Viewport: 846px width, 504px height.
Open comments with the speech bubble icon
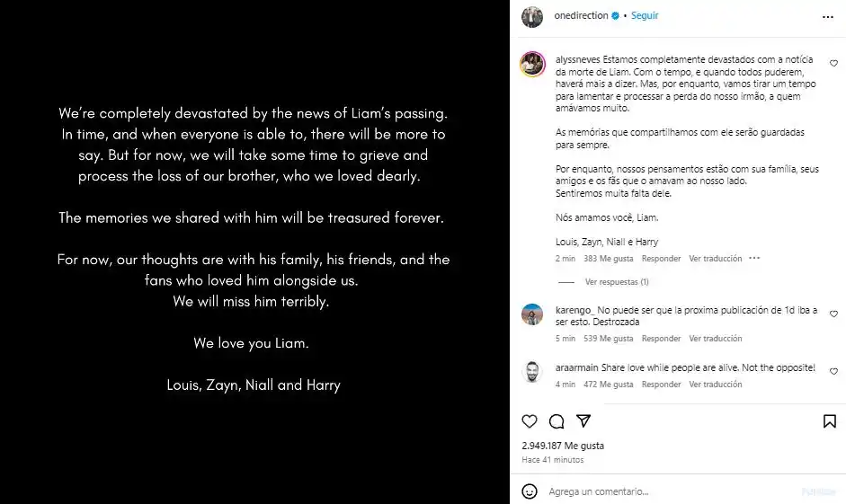557,421
